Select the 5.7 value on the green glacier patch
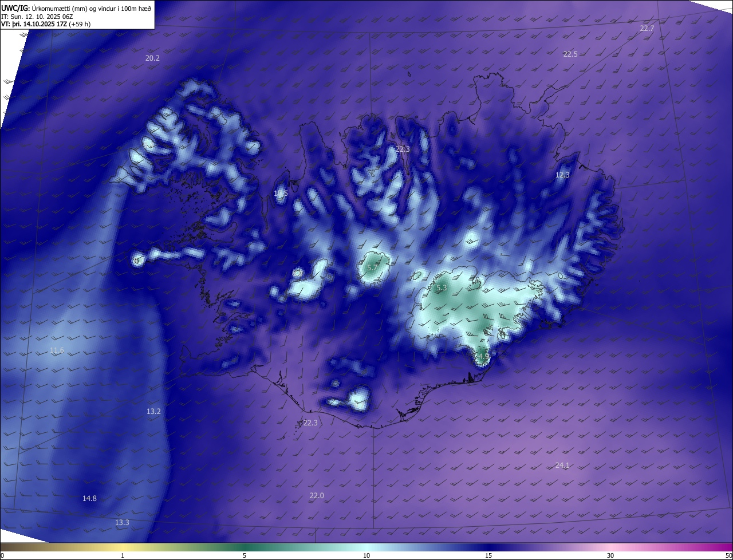This screenshot has width=733, height=560. pyautogui.click(x=372, y=268)
